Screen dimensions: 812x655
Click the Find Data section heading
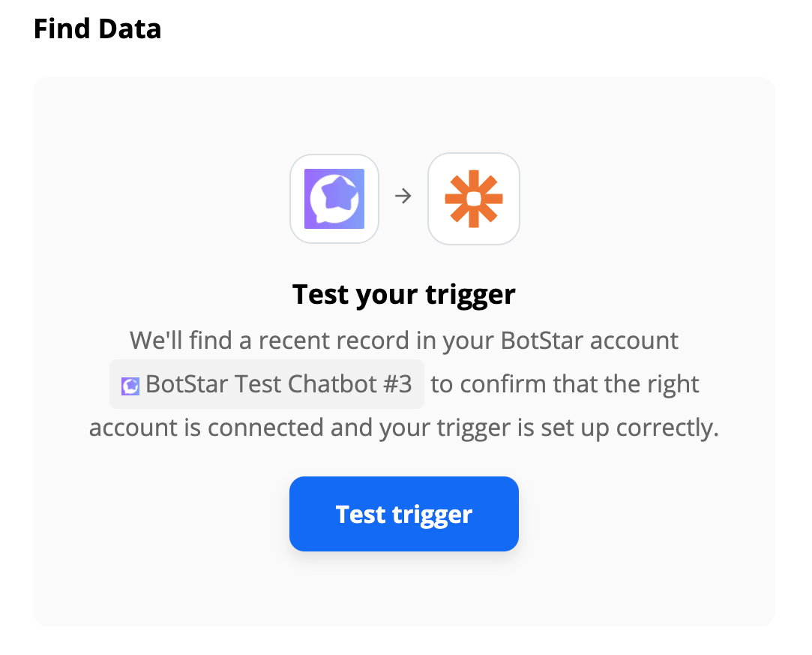coord(97,29)
